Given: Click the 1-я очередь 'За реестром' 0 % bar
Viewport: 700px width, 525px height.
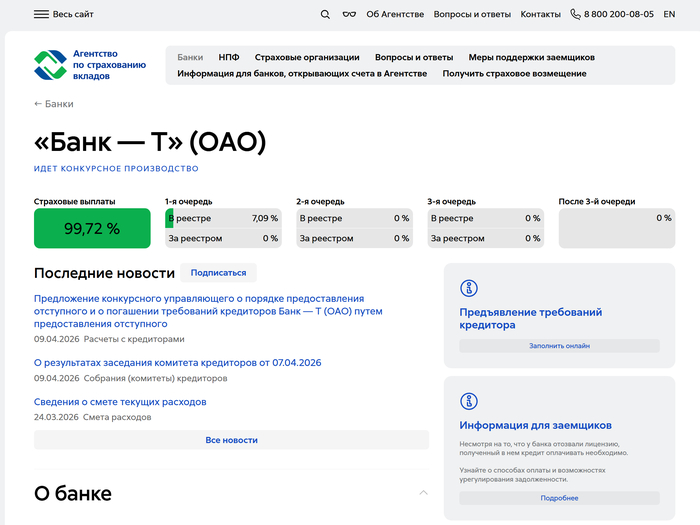Looking at the screenshot, I should 223,238.
